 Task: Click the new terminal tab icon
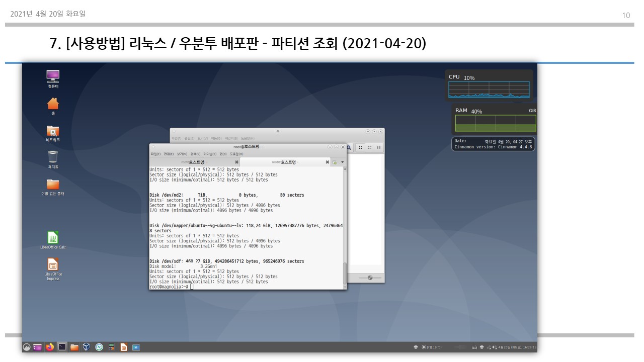(334, 162)
